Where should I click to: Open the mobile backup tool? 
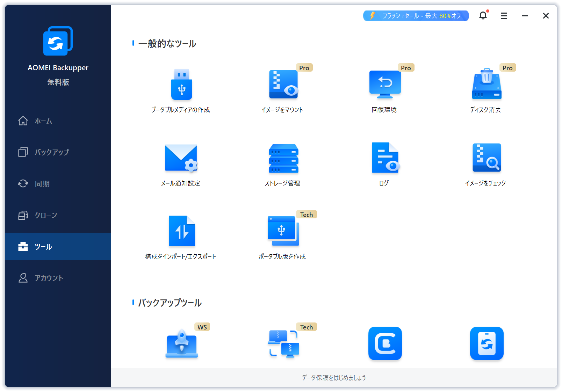[487, 344]
